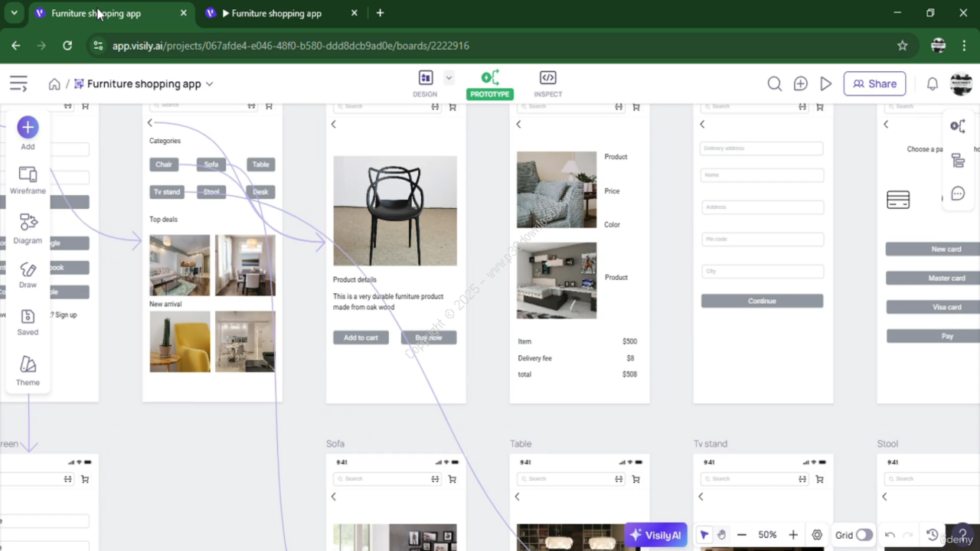Screen dimensions: 980x551
Task: Open the browser tab search dropdown
Action: [14, 13]
